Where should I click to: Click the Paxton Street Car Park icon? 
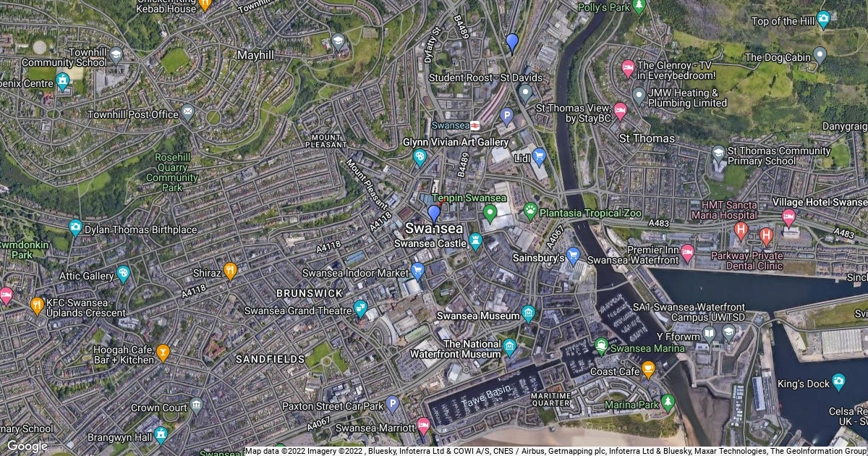[393, 405]
